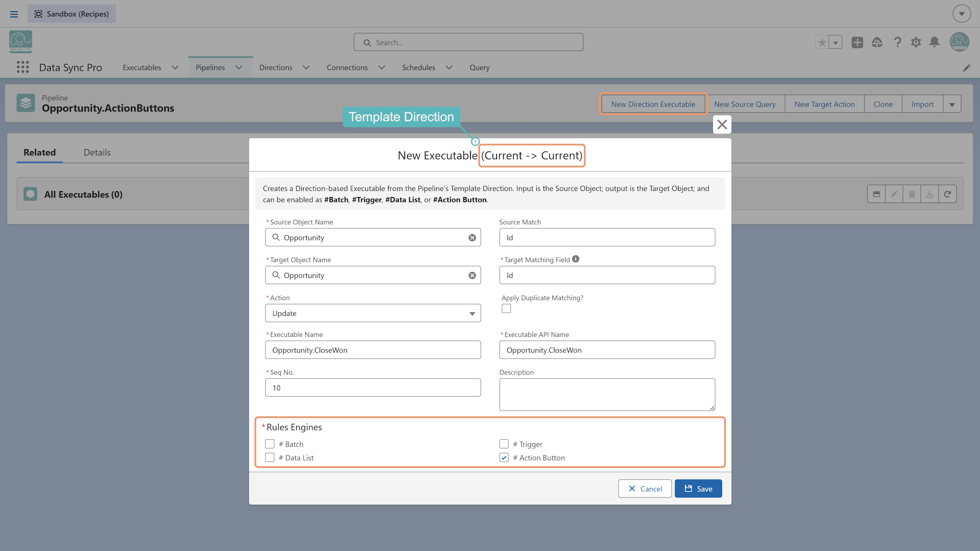Screen dimensions: 980x551
Task: Go to the Pipelines nav tab
Action: (x=210, y=68)
